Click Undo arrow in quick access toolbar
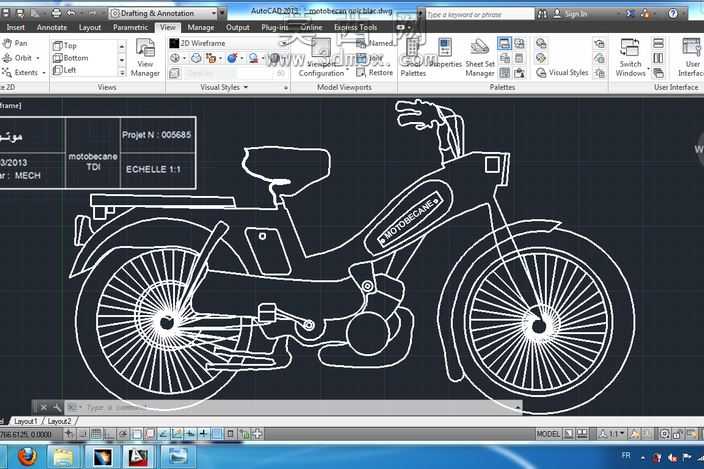704x469 pixels. pos(71,13)
